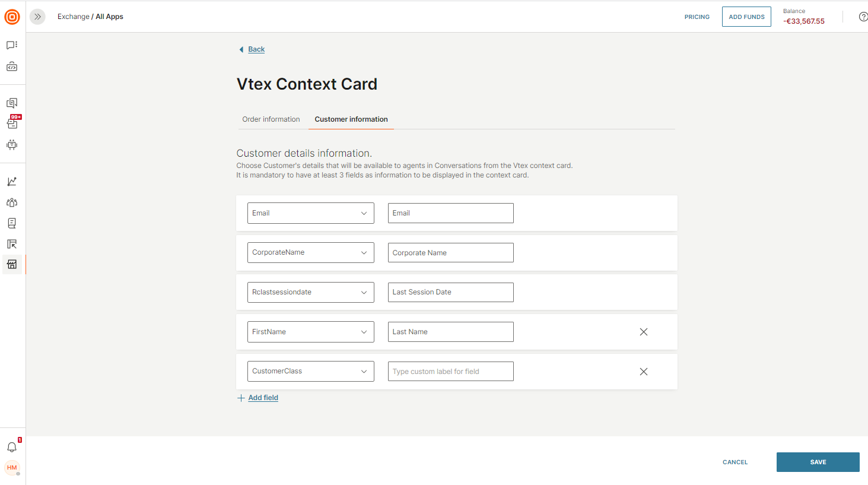The image size is (868, 485).
Task: Expand the Rclastsessiondate dropdown
Action: point(310,292)
